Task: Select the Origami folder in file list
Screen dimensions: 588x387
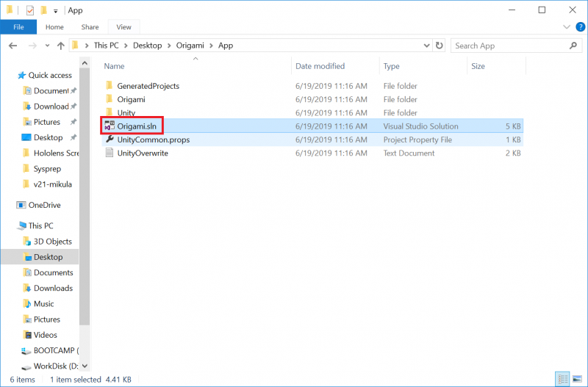Action: 131,99
